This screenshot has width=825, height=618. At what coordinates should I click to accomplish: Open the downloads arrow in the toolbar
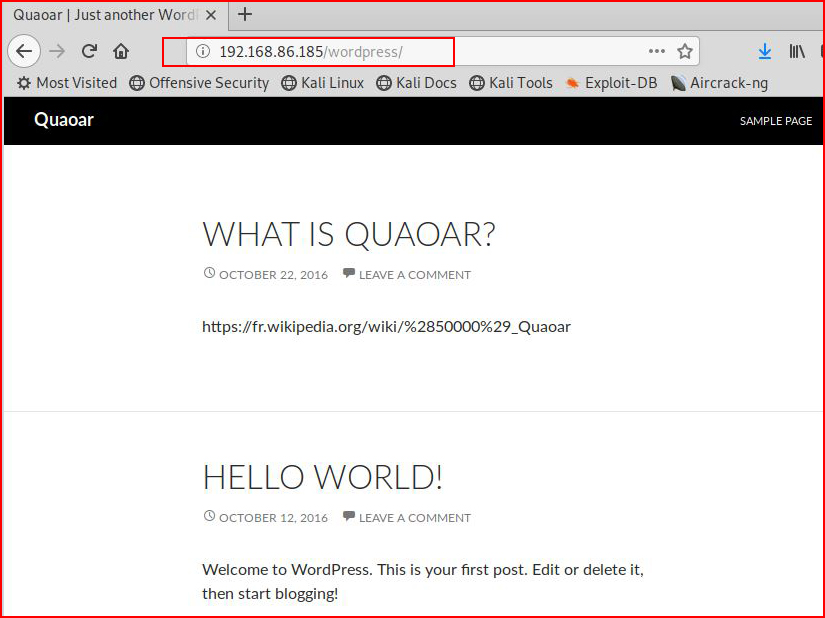click(x=765, y=51)
